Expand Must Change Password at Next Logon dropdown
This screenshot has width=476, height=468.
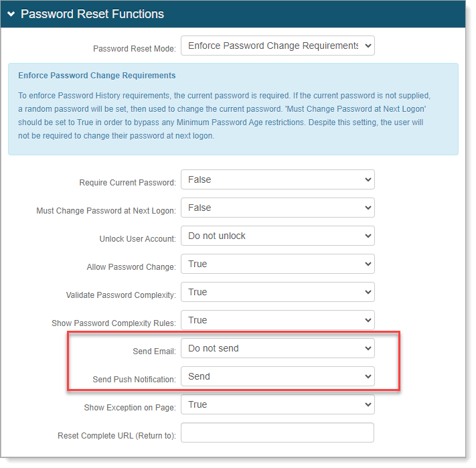[x=277, y=208]
